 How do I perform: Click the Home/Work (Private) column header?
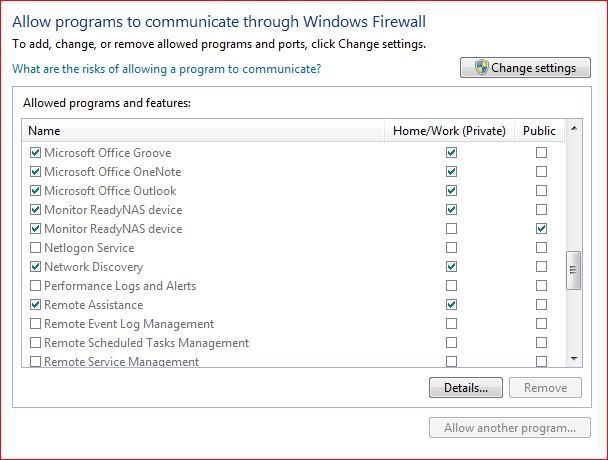pos(449,131)
